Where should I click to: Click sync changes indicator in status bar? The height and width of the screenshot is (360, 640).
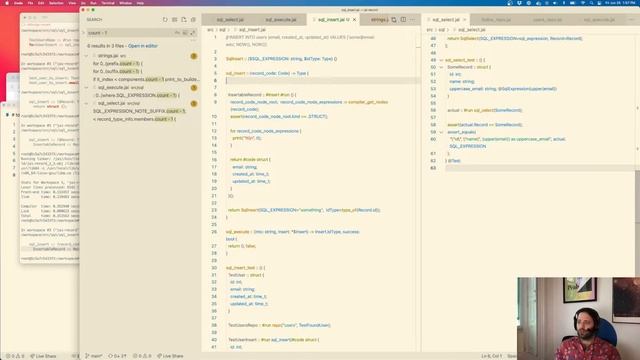(x=117, y=356)
